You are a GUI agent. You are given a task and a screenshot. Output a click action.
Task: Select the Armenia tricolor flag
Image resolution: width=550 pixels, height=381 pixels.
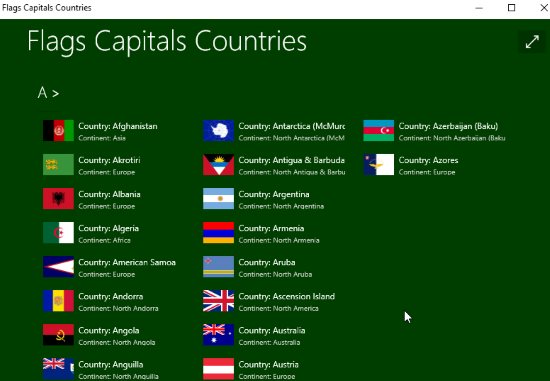(x=219, y=233)
